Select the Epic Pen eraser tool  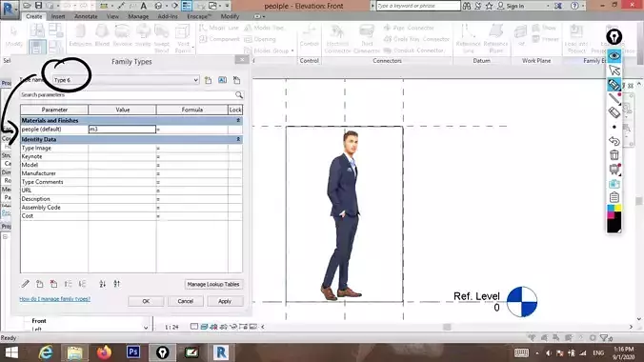(x=614, y=112)
